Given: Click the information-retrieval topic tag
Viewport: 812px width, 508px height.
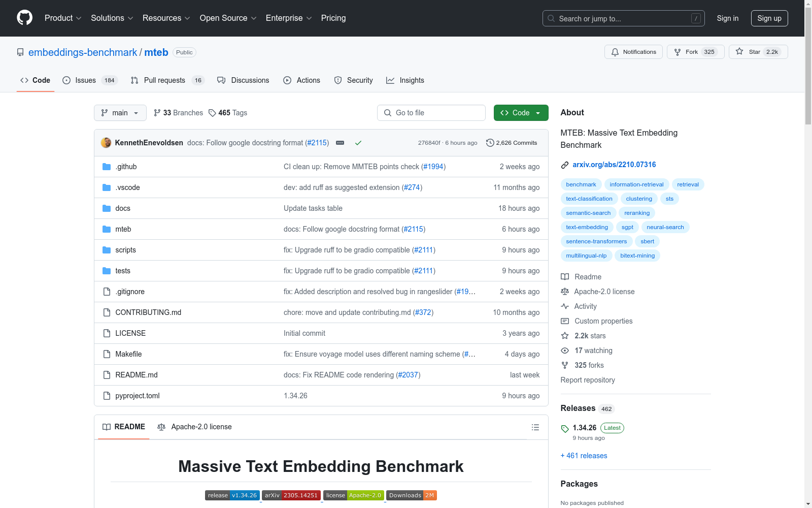Looking at the screenshot, I should [636, 184].
